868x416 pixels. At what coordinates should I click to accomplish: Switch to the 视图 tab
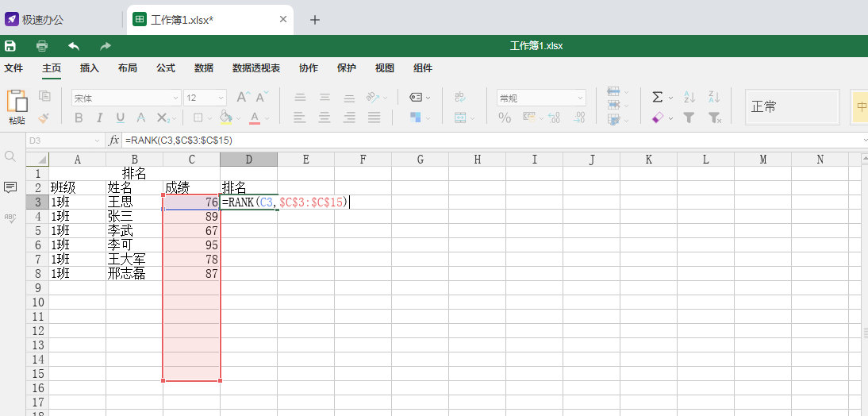pos(385,69)
